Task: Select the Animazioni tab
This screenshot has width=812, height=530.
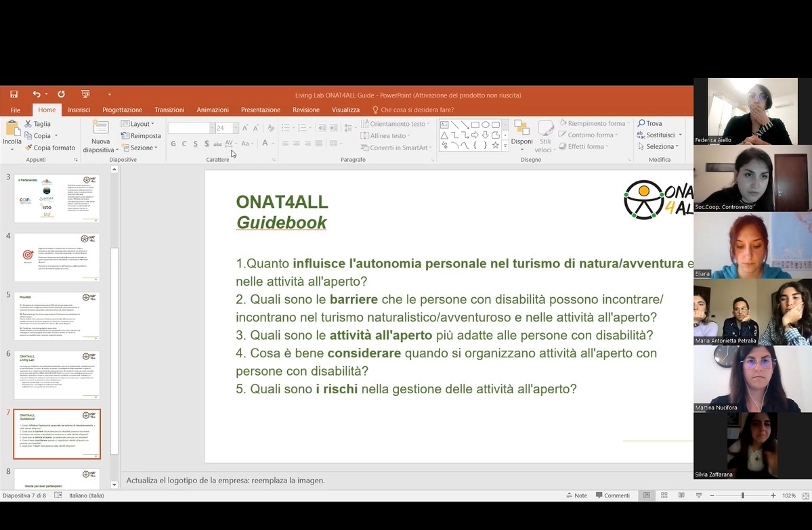Action: coord(213,110)
